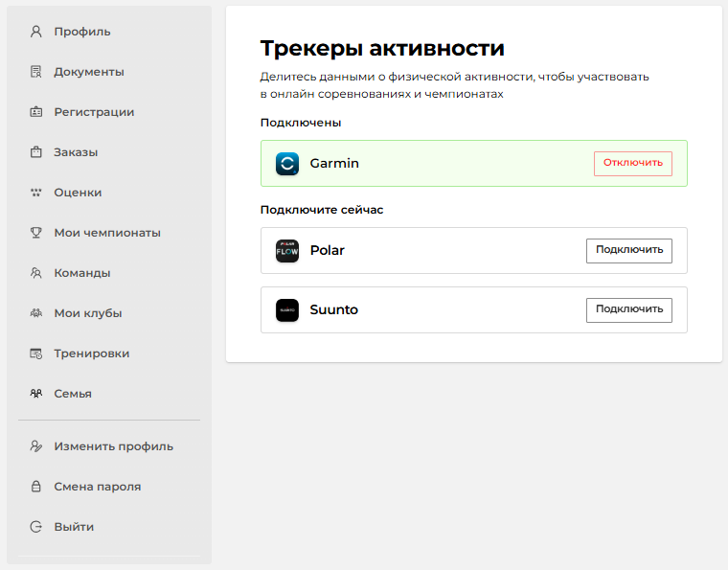
Task: Click the Профиль person icon
Action: [35, 32]
